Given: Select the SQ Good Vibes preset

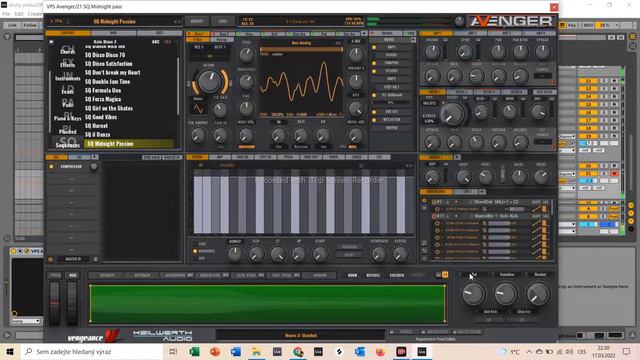Looking at the screenshot, I should point(101,117).
